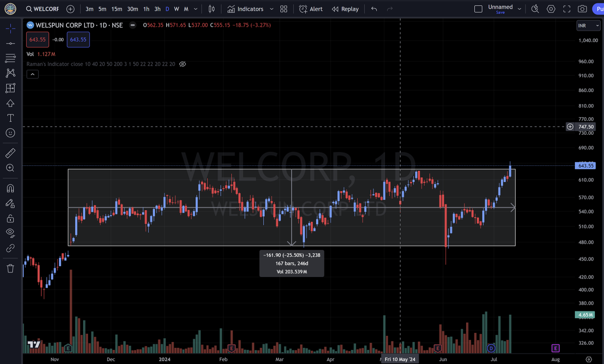The height and width of the screenshot is (364, 604).
Task: Select the horizontal line drawing tool
Action: click(x=10, y=44)
